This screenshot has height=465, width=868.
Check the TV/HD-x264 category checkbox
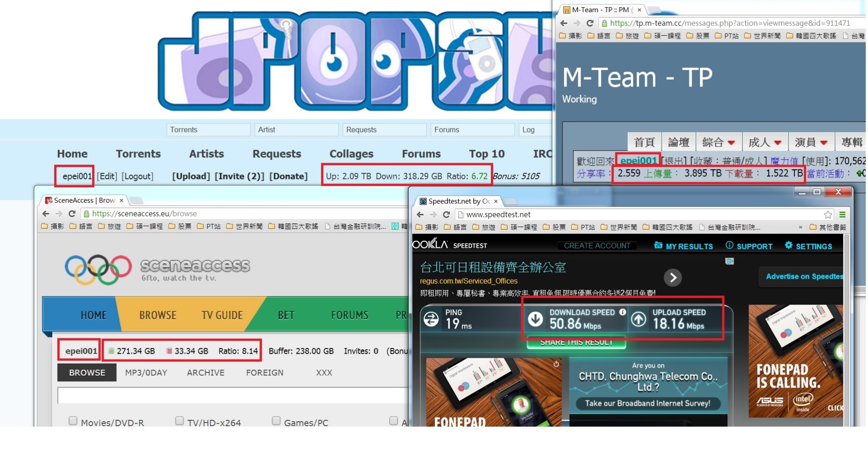coord(179,421)
